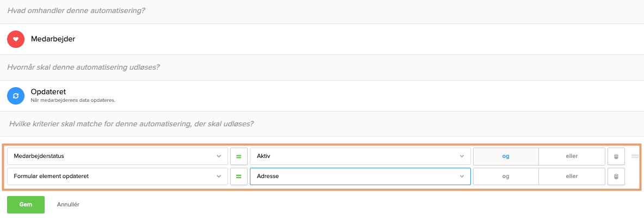The width and height of the screenshot is (644, 220).
Task: Click the 'Hvad omhandler denne automatisering?' heading
Action: (76, 10)
